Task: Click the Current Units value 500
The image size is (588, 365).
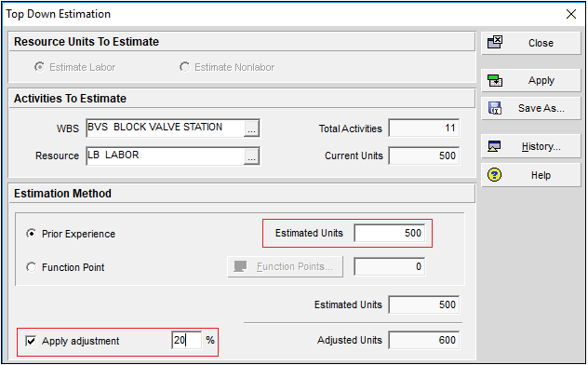Action: click(423, 155)
